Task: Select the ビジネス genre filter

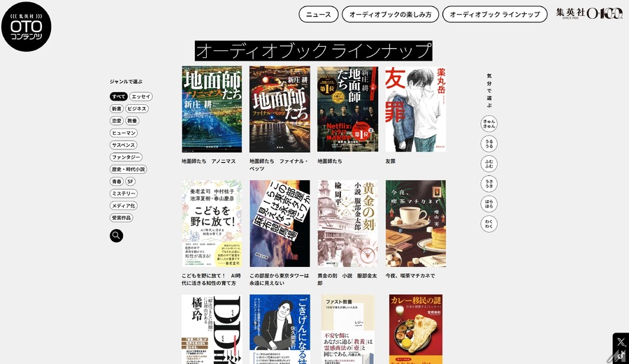Action: tap(137, 108)
